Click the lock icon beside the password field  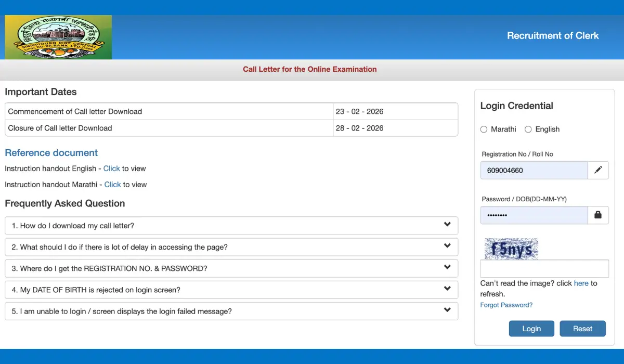(x=598, y=215)
